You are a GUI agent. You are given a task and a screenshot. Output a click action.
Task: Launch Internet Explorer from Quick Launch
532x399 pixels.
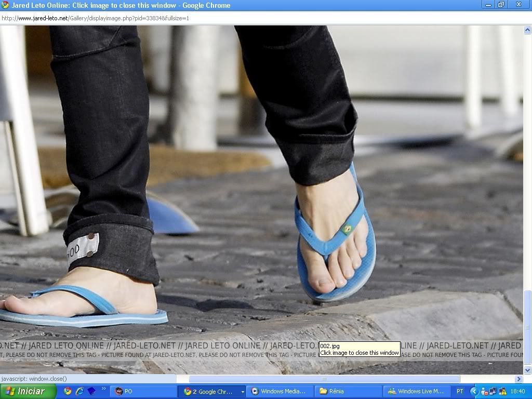point(79,391)
